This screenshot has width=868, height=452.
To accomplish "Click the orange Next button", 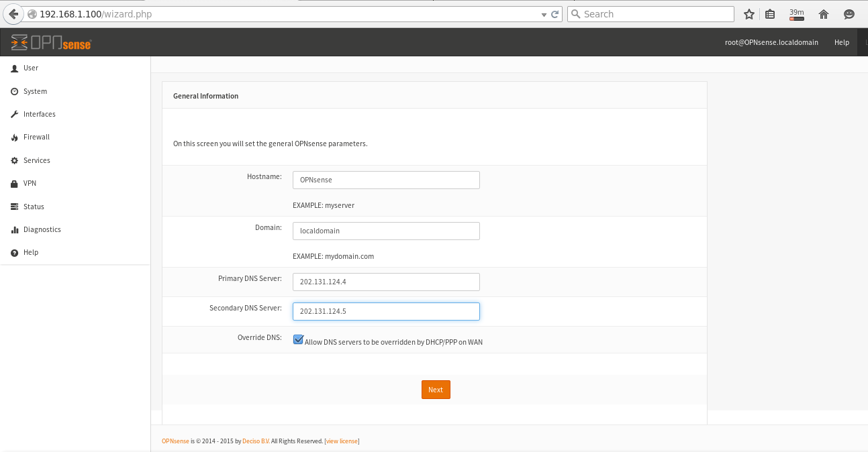I will pos(436,390).
